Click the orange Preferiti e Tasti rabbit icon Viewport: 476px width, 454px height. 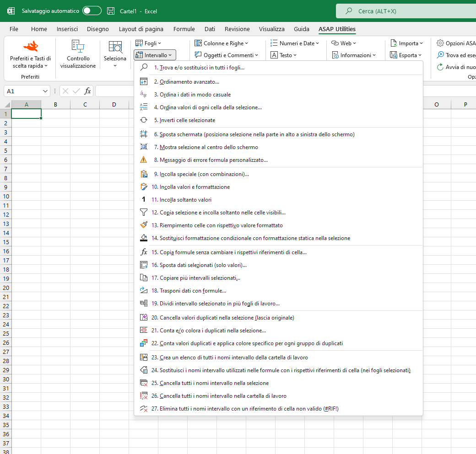click(30, 46)
